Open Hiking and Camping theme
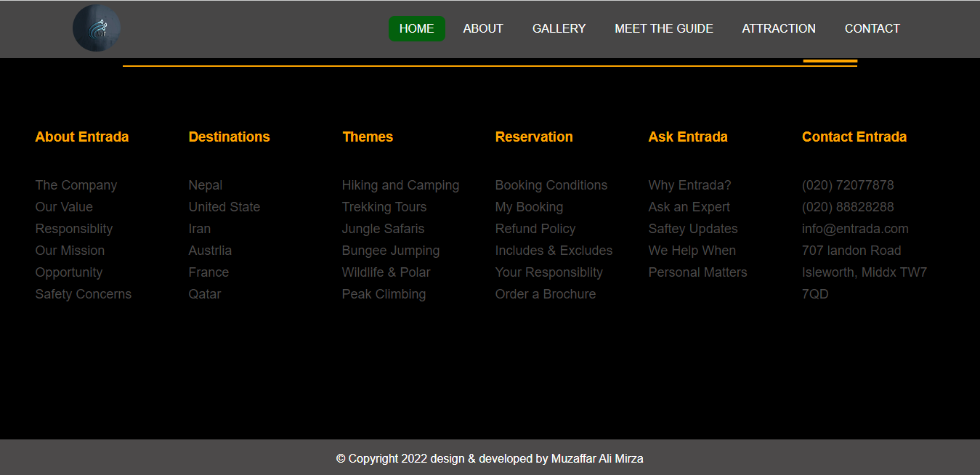Viewport: 980px width, 475px height. click(x=400, y=185)
